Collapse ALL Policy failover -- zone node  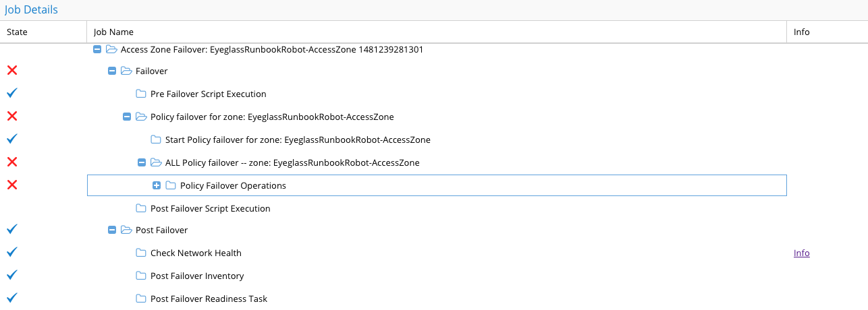pos(142,162)
